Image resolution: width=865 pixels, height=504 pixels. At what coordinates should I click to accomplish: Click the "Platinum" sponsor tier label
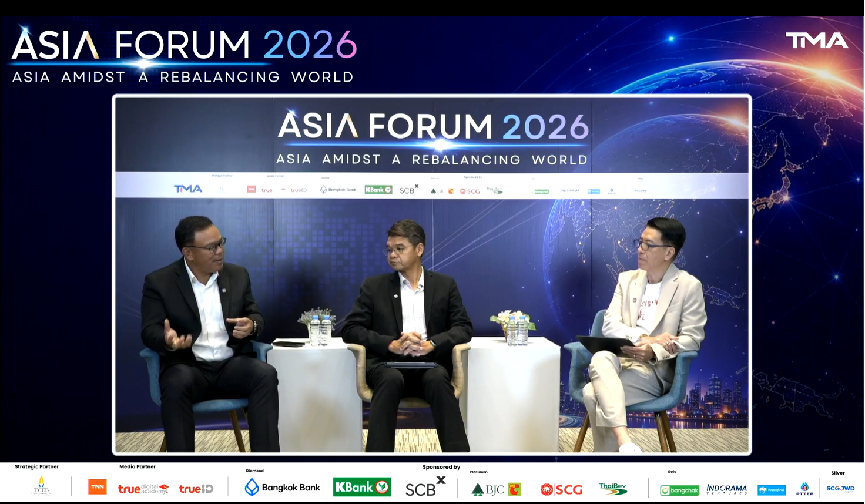click(479, 472)
